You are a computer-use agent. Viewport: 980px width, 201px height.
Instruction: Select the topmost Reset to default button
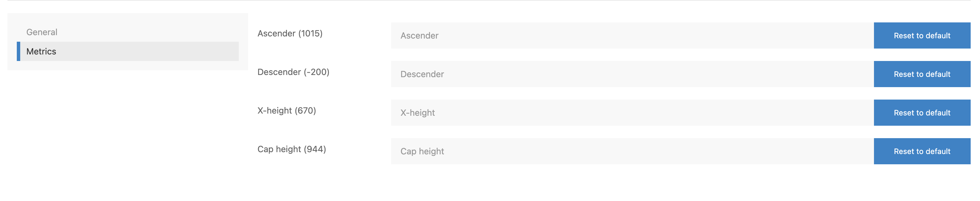922,35
